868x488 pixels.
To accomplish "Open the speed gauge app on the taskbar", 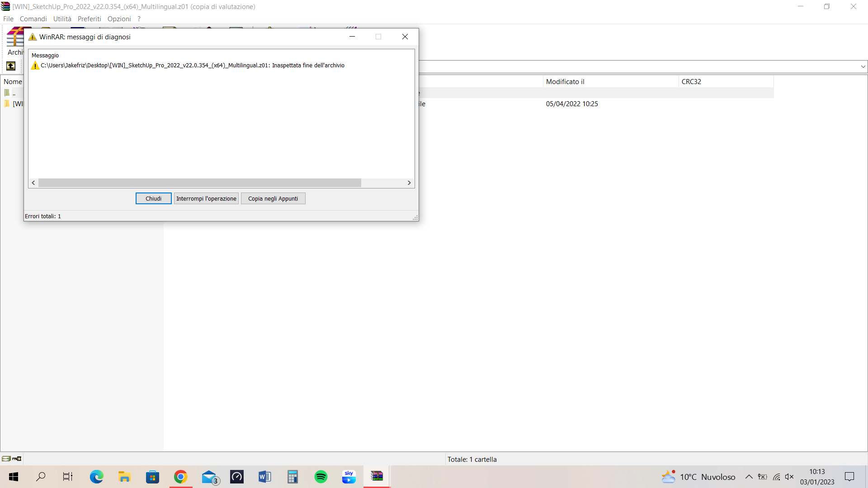I will pos(237,477).
